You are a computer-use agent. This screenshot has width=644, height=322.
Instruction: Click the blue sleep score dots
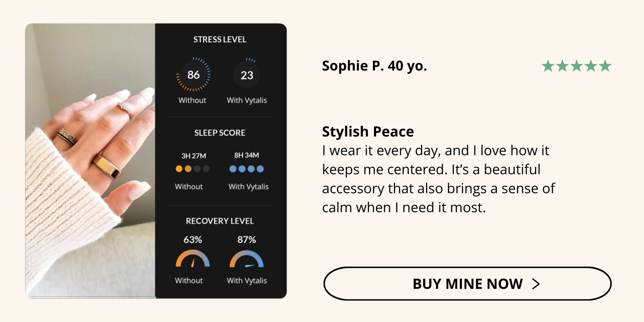[247, 169]
